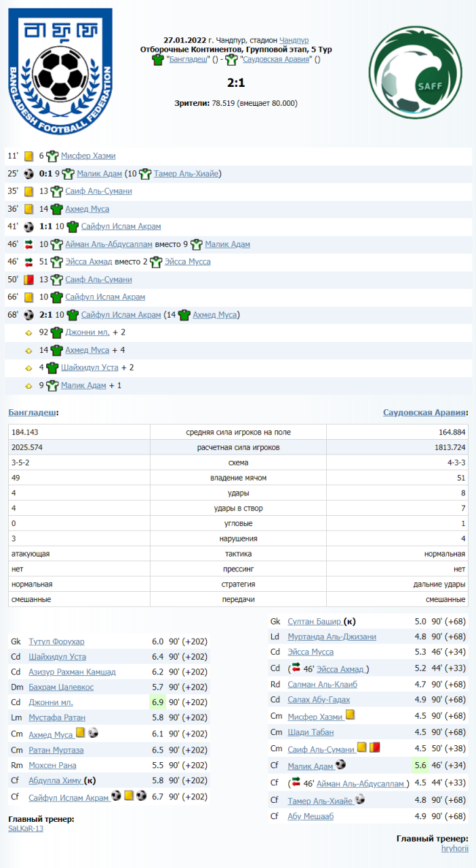Click the Bangladesh average strength value 184.143

[x=24, y=432]
